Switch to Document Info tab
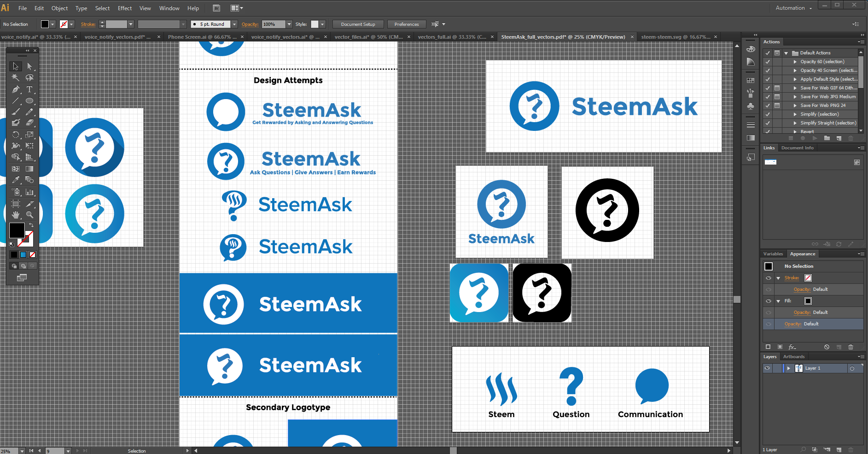868x454 pixels. click(797, 148)
